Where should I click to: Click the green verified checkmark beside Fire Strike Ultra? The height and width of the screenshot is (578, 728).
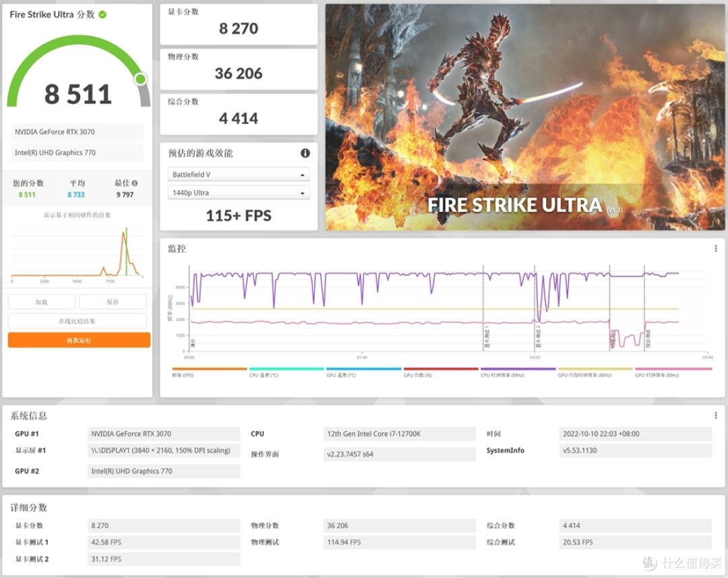(x=102, y=14)
